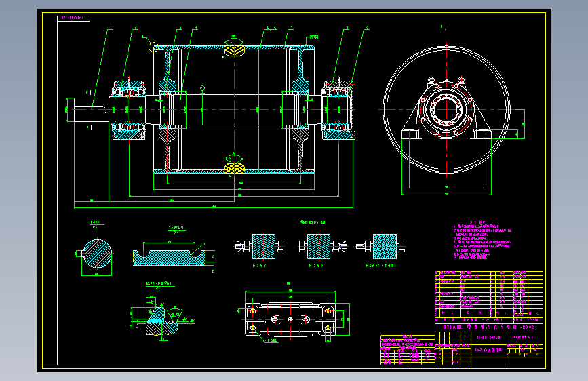Image resolution: width=588 pixels, height=381 pixels.
Task: Select the top yellow hatched weld section
Action: [x=235, y=50]
